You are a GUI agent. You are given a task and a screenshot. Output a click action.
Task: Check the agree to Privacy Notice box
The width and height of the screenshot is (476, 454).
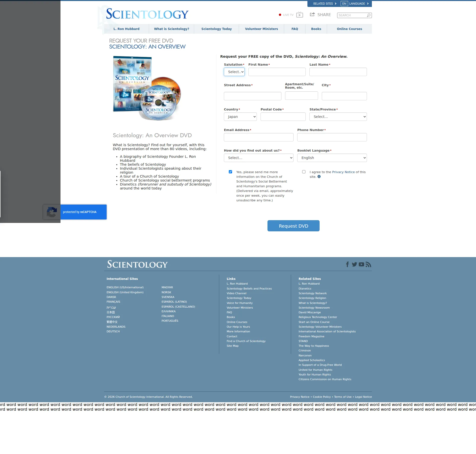tap(304, 172)
